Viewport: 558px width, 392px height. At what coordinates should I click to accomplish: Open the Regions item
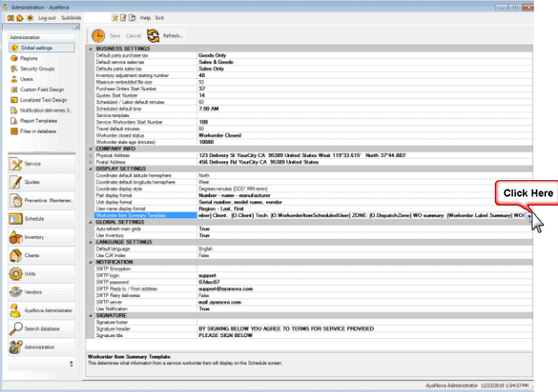pos(24,59)
